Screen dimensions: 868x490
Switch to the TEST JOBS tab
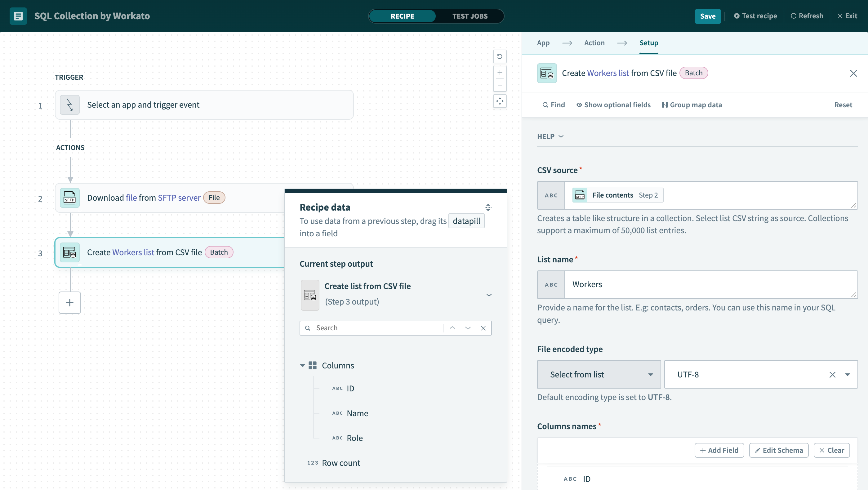click(470, 16)
